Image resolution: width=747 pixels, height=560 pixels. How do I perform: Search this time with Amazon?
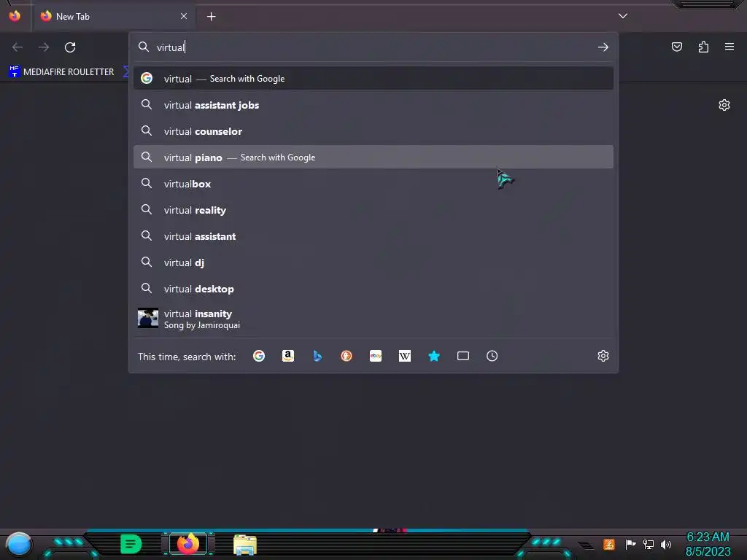[x=287, y=356]
